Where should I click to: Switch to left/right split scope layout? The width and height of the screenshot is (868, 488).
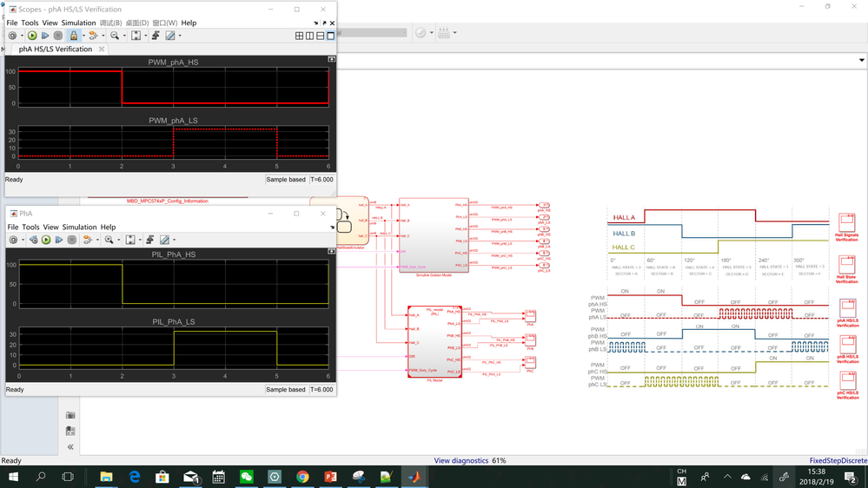[310, 36]
